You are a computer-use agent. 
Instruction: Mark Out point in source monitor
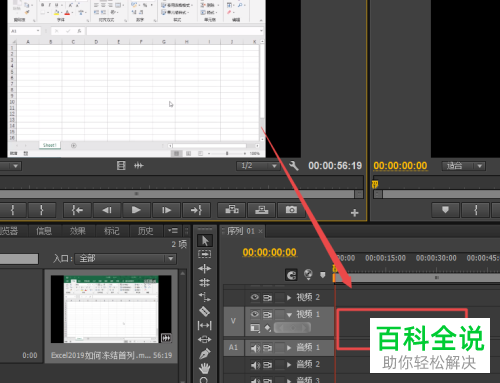pos(42,210)
